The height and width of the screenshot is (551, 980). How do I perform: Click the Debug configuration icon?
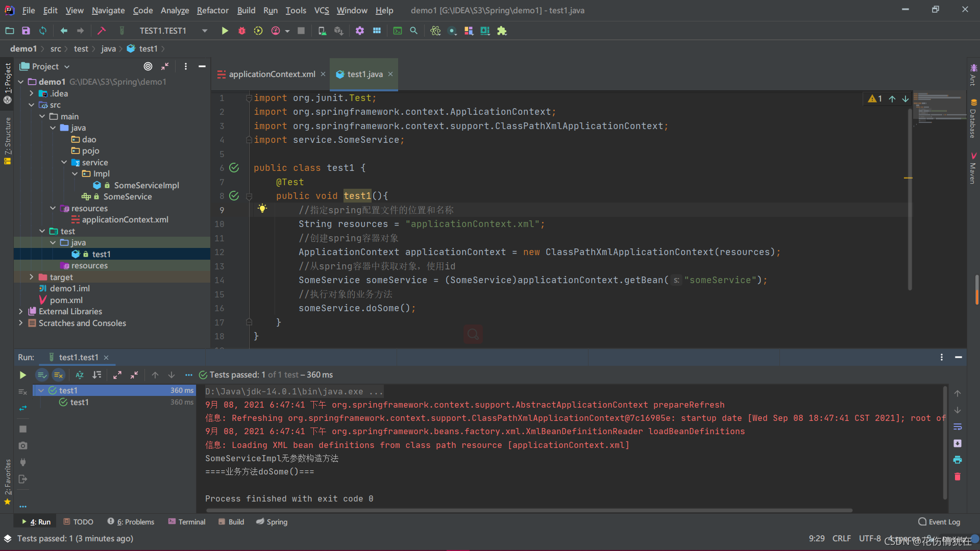click(x=241, y=30)
